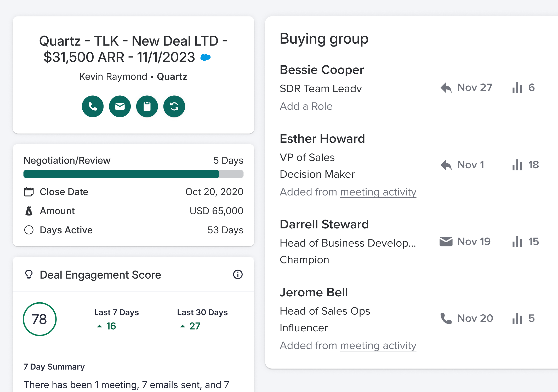Click the 78 engagement score circle
This screenshot has height=392, width=558.
pyautogui.click(x=40, y=319)
